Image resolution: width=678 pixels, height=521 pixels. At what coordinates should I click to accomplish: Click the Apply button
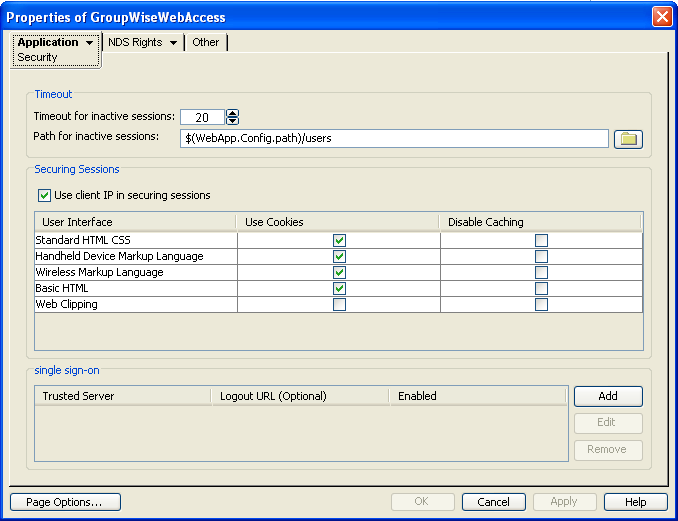point(564,502)
